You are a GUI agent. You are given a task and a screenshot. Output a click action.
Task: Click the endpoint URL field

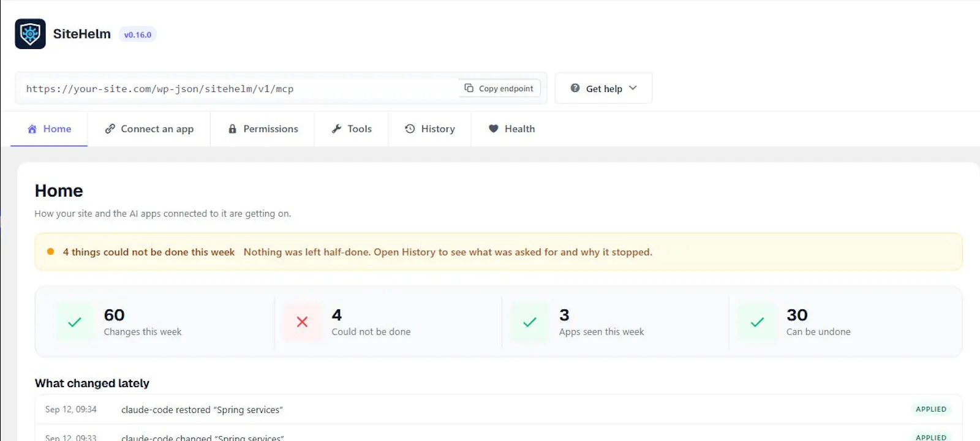tap(281, 88)
